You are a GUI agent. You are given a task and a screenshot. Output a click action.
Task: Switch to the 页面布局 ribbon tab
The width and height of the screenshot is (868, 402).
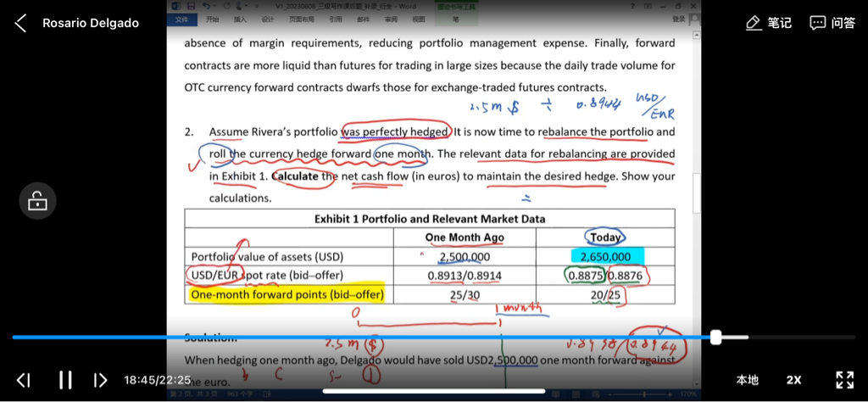300,19
